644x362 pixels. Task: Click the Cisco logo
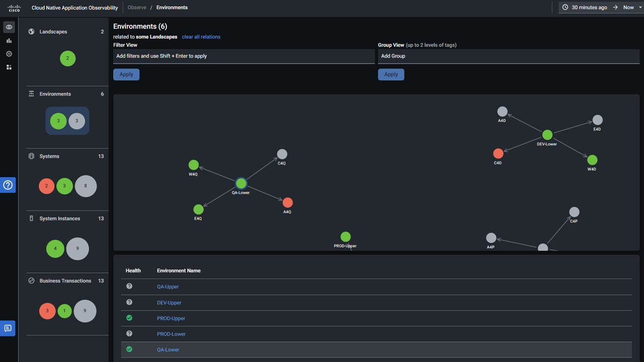(x=14, y=8)
